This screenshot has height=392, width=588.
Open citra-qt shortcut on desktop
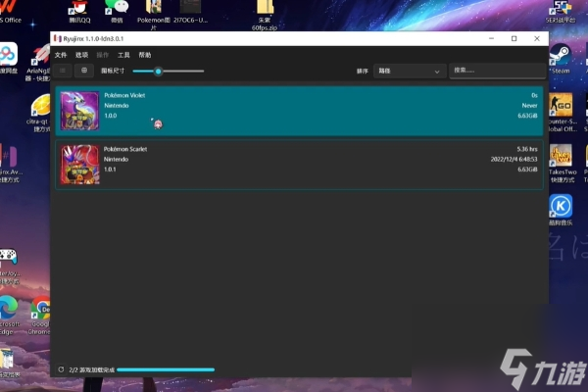pyautogui.click(x=40, y=113)
